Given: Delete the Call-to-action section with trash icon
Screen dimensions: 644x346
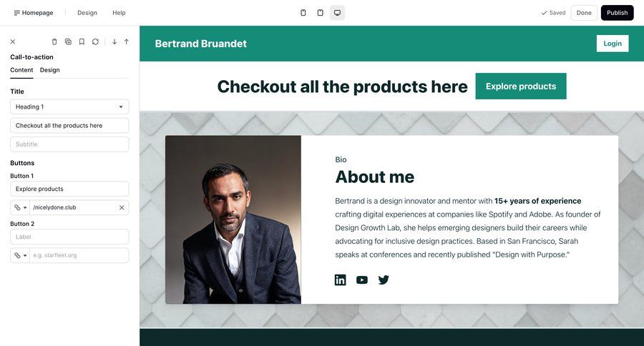Looking at the screenshot, I should tap(54, 42).
